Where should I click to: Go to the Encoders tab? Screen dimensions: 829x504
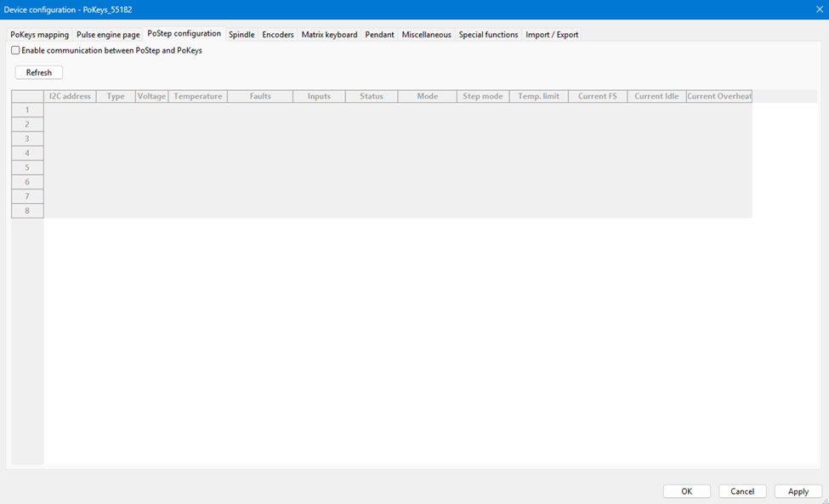click(278, 35)
